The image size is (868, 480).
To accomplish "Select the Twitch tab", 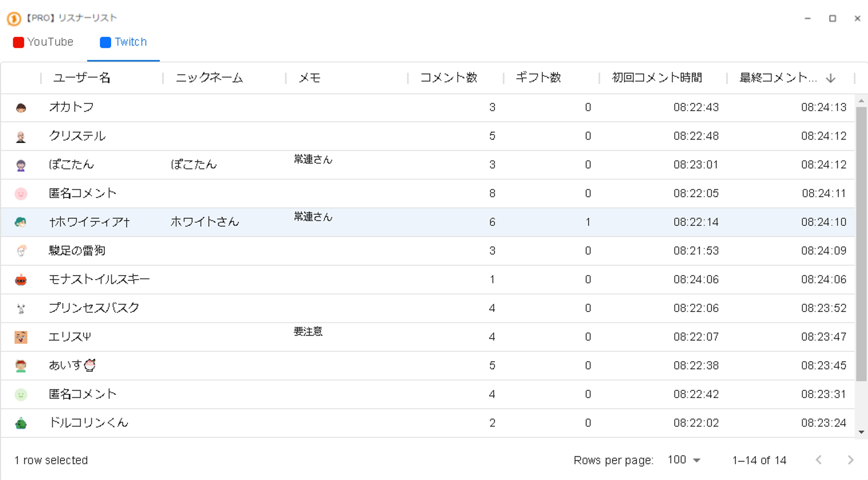I will point(124,42).
